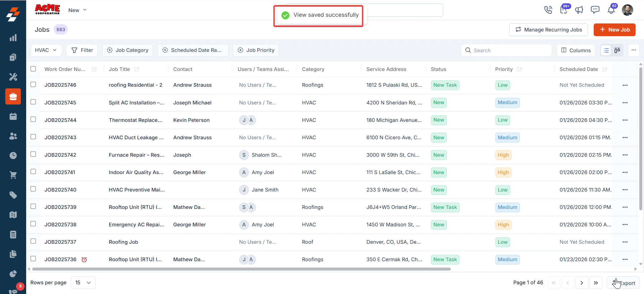Image resolution: width=644 pixels, height=294 pixels.
Task: Click the overdue alarm icon on JOB2025736
Action: (x=84, y=260)
